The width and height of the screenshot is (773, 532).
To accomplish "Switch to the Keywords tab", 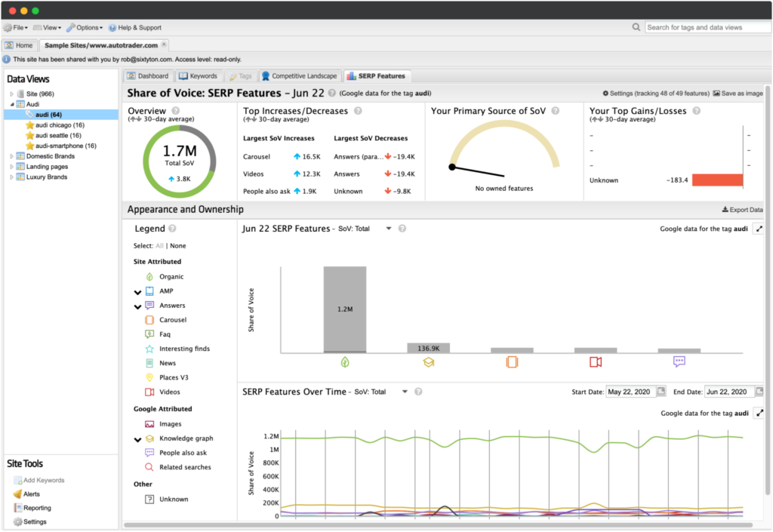I will [x=199, y=76].
